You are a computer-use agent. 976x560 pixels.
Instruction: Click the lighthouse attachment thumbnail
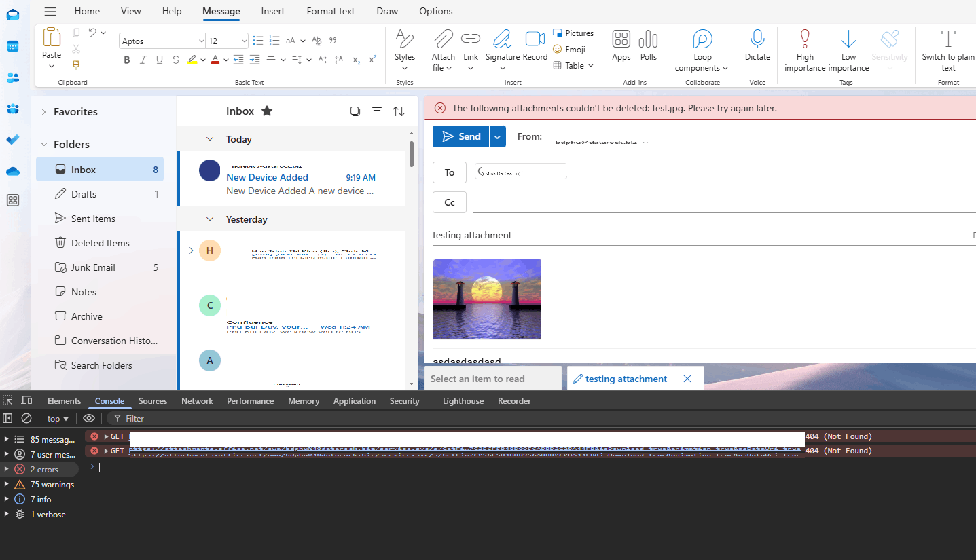pos(486,299)
